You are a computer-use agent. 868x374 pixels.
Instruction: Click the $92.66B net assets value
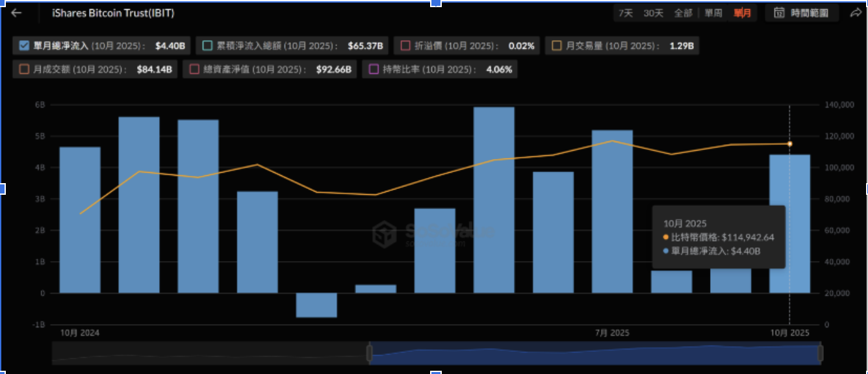point(334,69)
